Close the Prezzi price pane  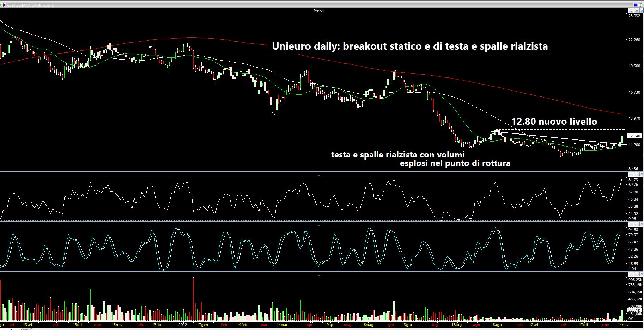tap(641, 11)
